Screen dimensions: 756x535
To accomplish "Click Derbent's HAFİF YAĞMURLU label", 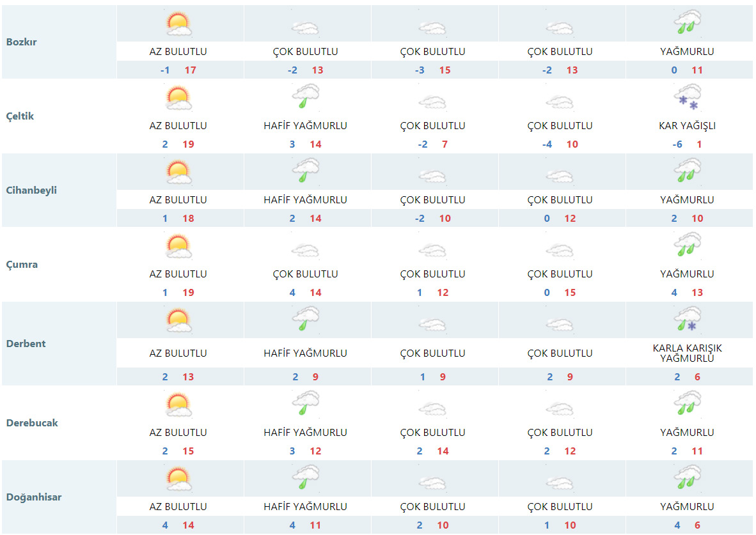I will [x=305, y=353].
